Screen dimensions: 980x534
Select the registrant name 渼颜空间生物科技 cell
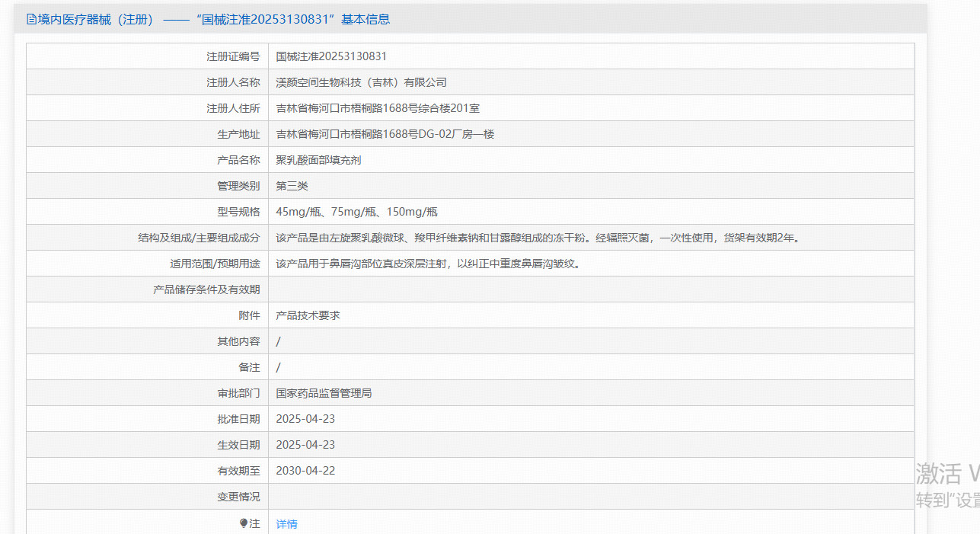click(361, 82)
